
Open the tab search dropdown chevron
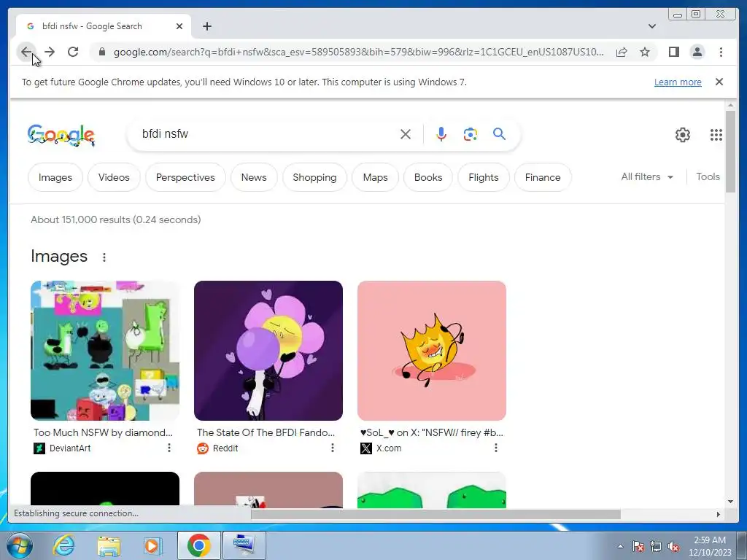point(652,26)
